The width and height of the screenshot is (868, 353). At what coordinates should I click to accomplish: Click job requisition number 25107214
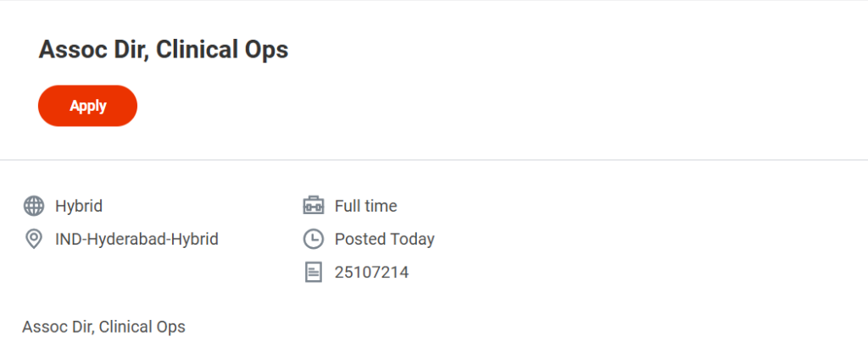(x=371, y=273)
